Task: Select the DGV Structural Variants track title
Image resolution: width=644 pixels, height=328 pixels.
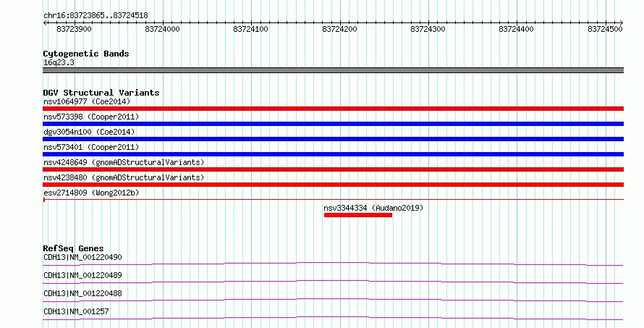Action: coord(101,93)
